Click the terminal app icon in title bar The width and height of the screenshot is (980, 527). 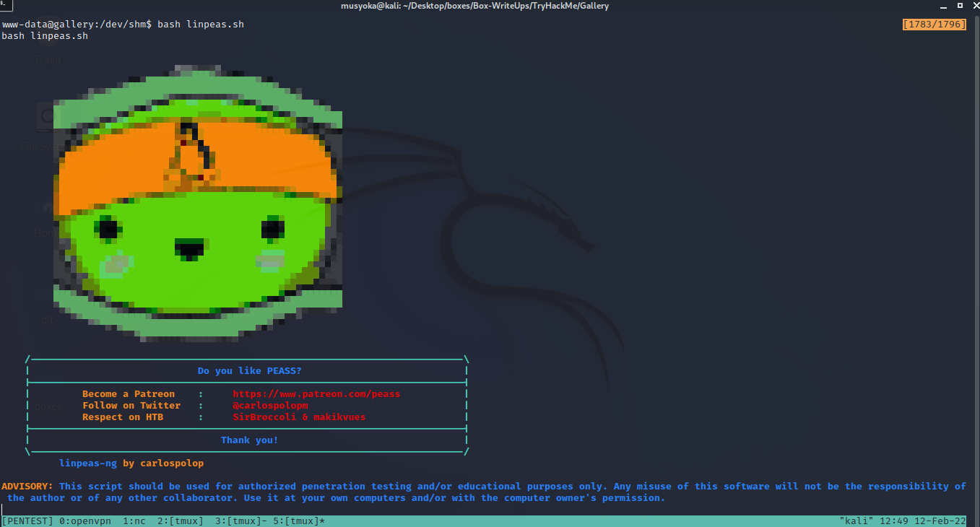coord(4,5)
